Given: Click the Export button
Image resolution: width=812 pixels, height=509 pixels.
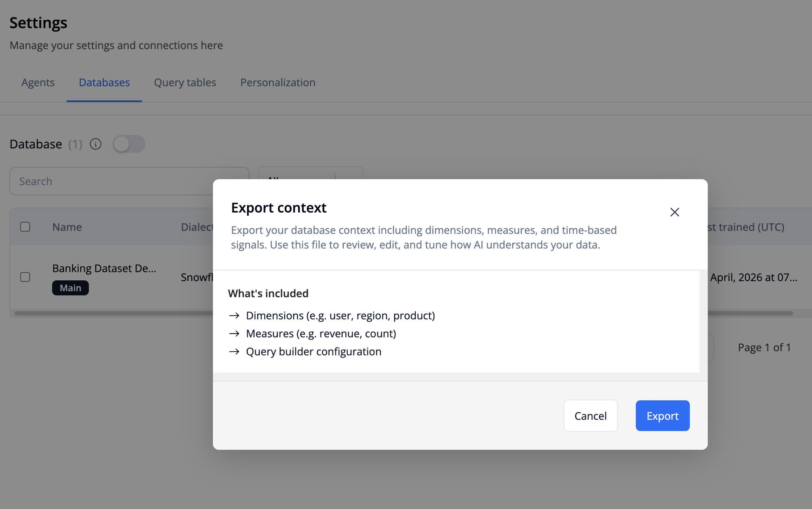Looking at the screenshot, I should pyautogui.click(x=662, y=416).
